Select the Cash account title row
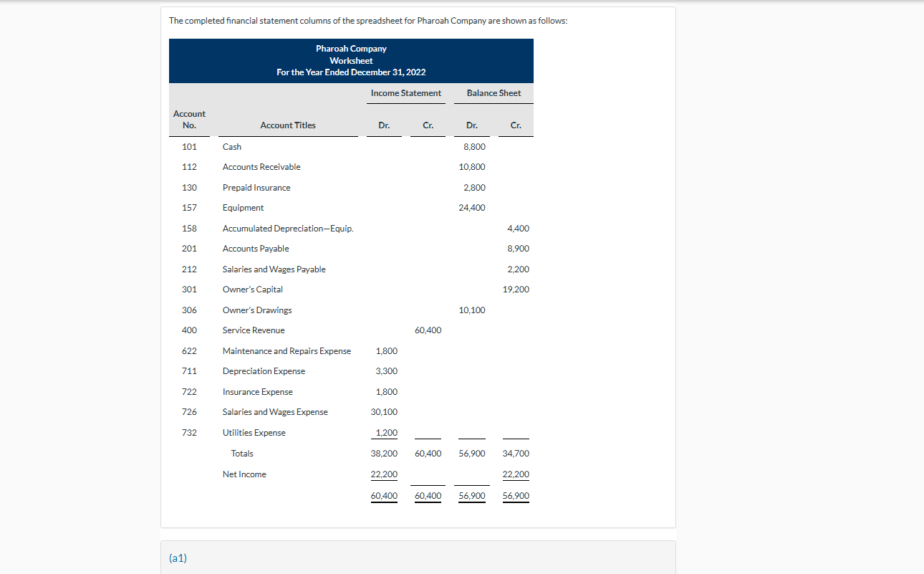Screen dimensions: 924x574 (x=231, y=146)
